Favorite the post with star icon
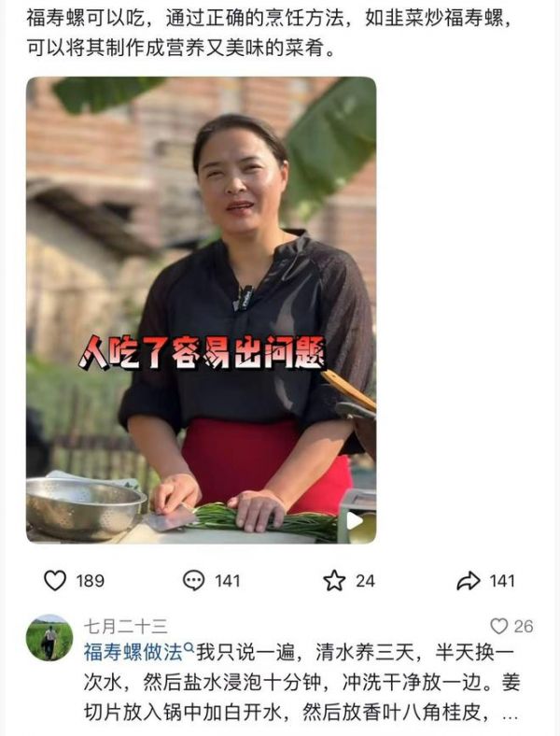Viewport: 560px width, 736px height. click(x=334, y=581)
